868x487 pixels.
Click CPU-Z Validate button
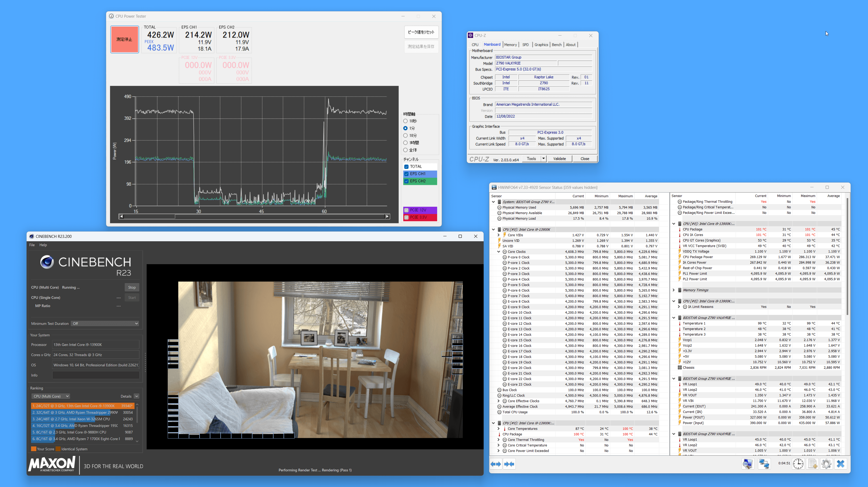(x=559, y=159)
